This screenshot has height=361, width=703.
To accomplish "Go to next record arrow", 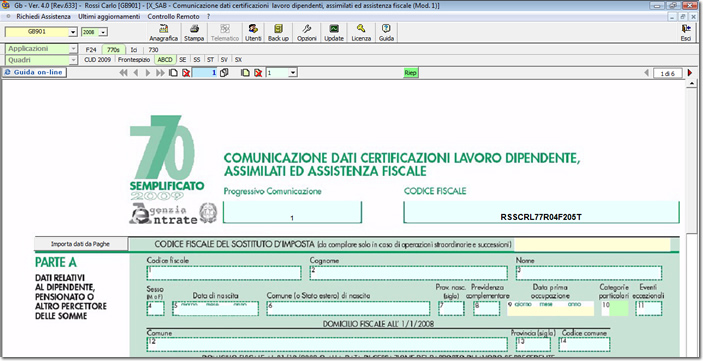I will coord(148,73).
